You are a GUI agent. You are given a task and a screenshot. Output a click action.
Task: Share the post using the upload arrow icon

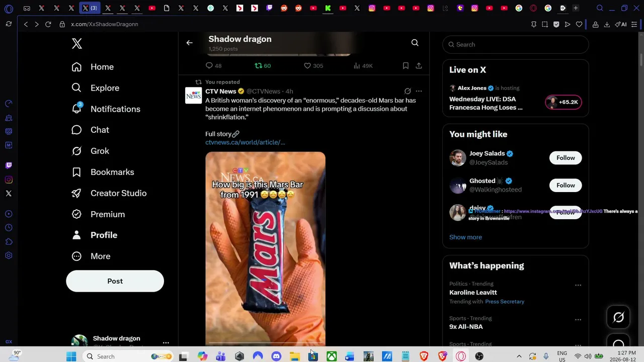point(419,66)
